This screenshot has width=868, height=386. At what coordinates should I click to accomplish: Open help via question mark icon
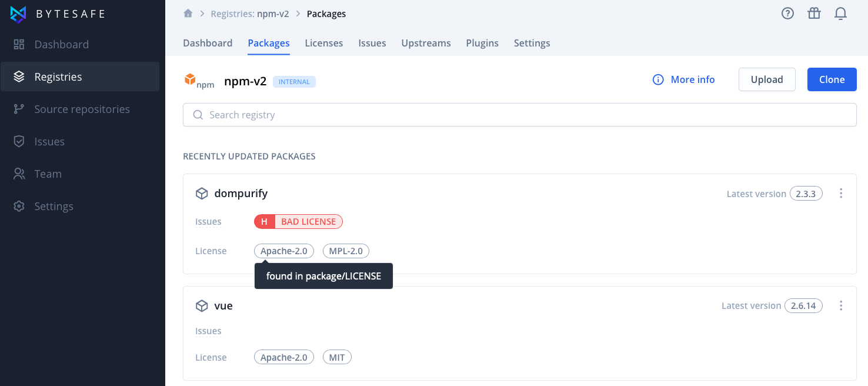(x=787, y=14)
